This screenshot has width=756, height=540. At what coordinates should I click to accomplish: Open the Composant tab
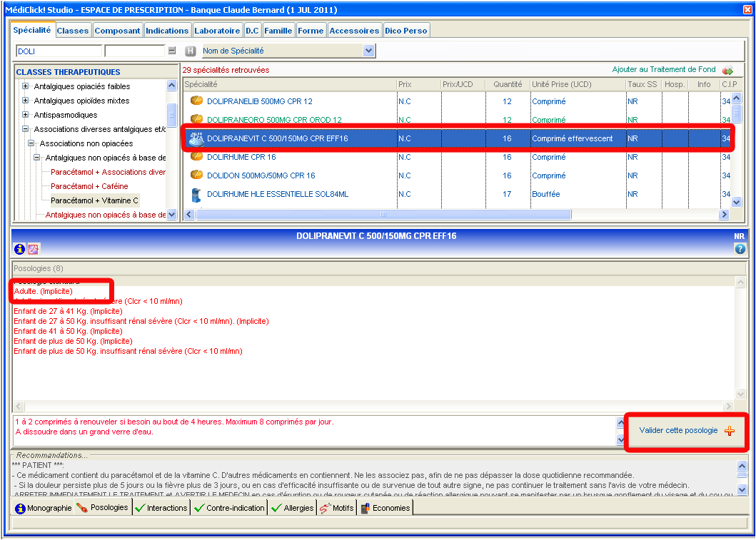[117, 31]
